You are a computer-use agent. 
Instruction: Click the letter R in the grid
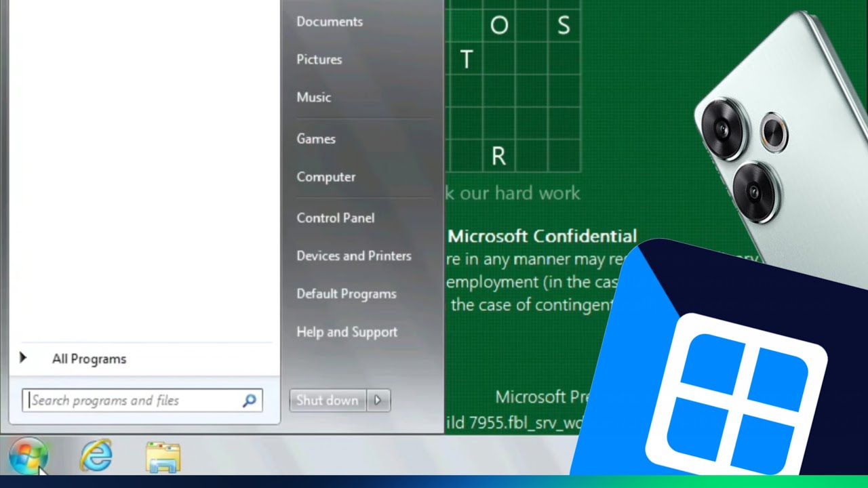(498, 157)
